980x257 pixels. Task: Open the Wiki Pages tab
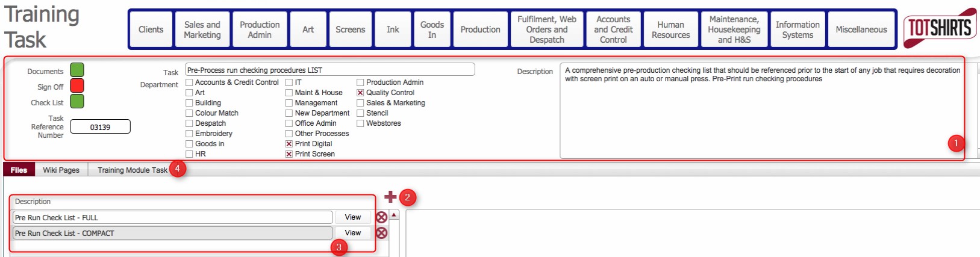pos(61,170)
